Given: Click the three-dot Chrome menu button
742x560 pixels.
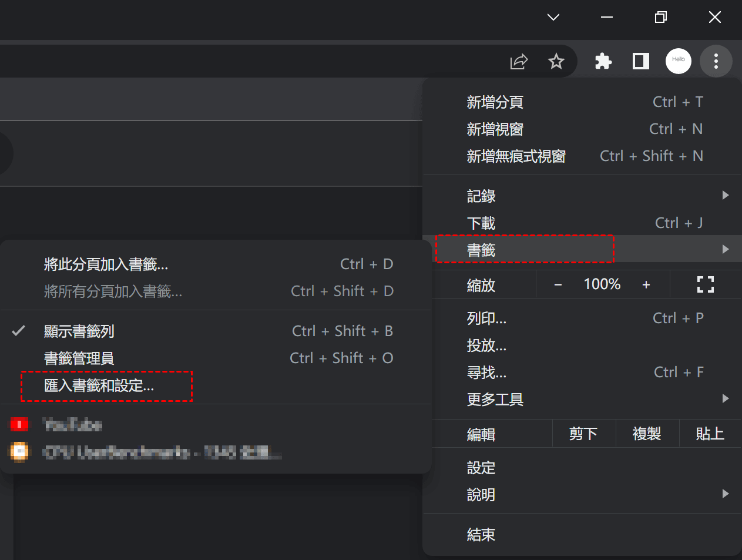Looking at the screenshot, I should click(x=716, y=61).
